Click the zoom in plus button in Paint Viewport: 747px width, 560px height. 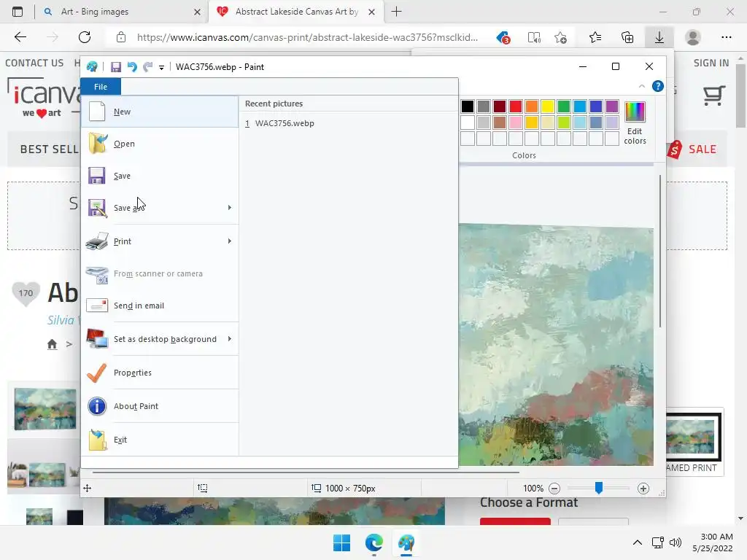[643, 488]
